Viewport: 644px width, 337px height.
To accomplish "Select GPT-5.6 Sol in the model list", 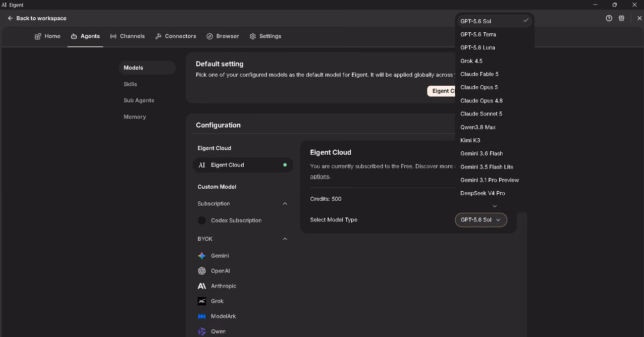I will [x=494, y=21].
